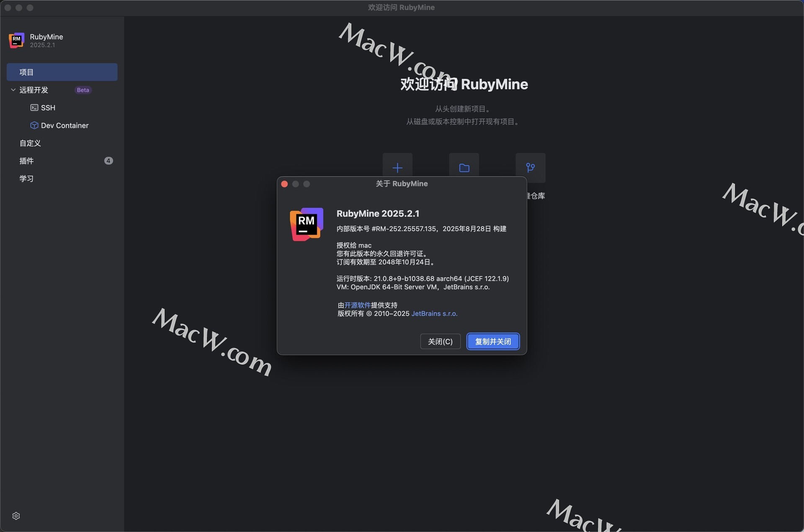804x532 pixels.
Task: Click the 运行时版本 runtime version line
Action: pyautogui.click(x=423, y=278)
